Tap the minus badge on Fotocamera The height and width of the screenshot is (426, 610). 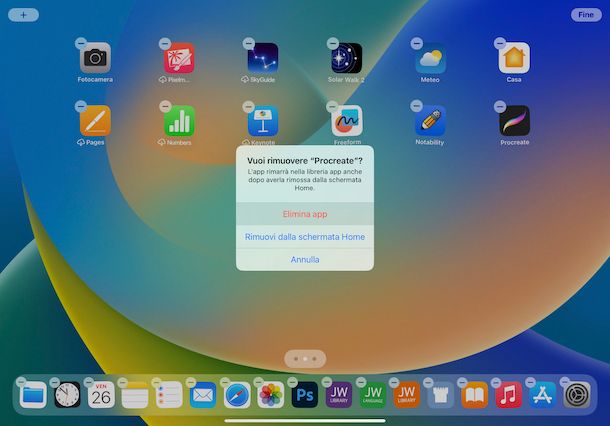point(81,43)
